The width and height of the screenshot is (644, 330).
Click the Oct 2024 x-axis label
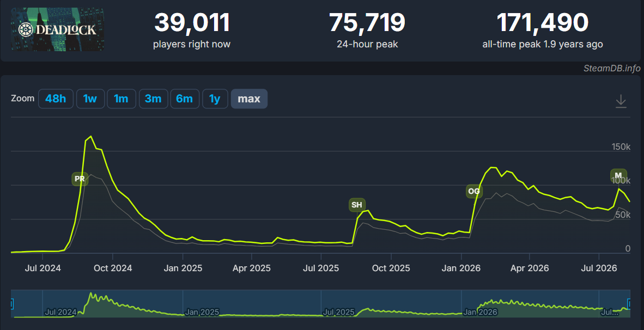click(x=113, y=268)
